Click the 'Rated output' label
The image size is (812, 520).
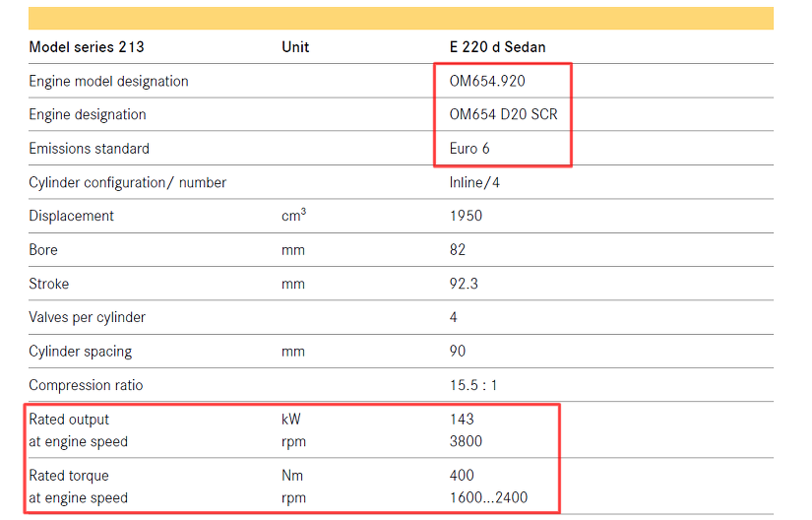[69, 420]
